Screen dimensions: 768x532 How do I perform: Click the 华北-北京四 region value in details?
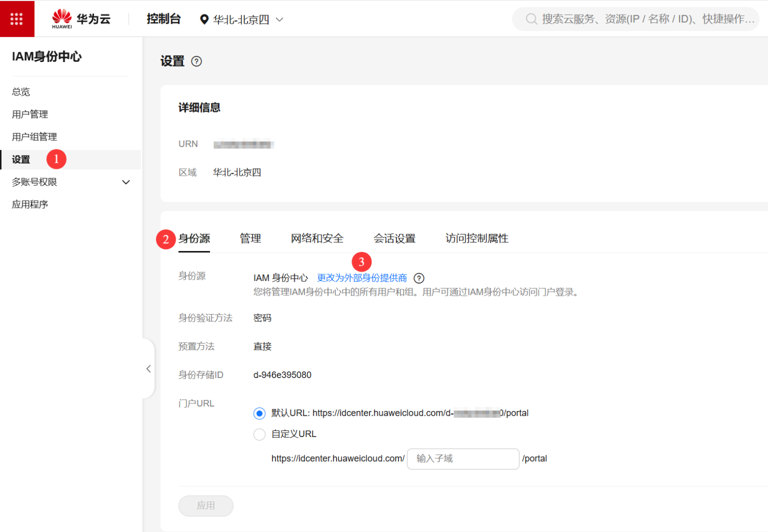coord(237,173)
